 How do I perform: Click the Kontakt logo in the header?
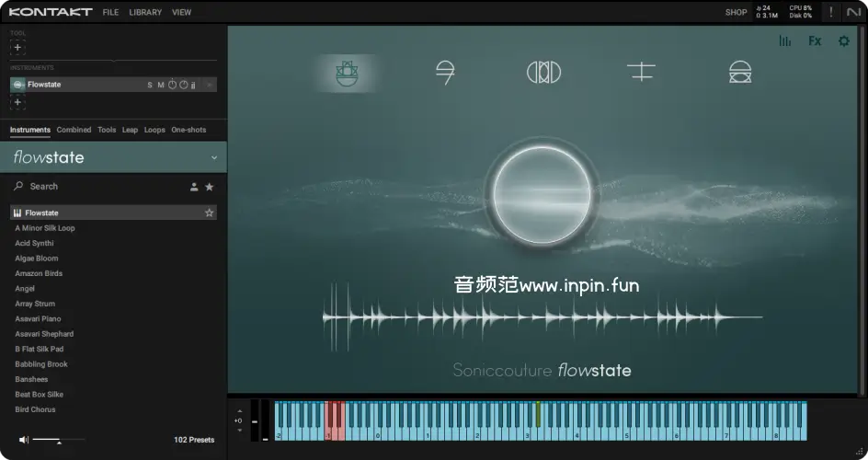51,12
